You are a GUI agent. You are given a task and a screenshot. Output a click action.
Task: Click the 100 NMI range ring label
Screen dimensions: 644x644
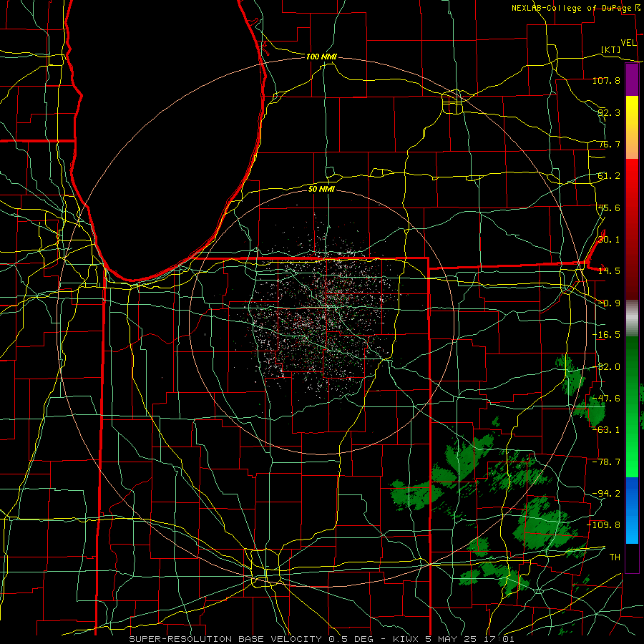tap(321, 57)
